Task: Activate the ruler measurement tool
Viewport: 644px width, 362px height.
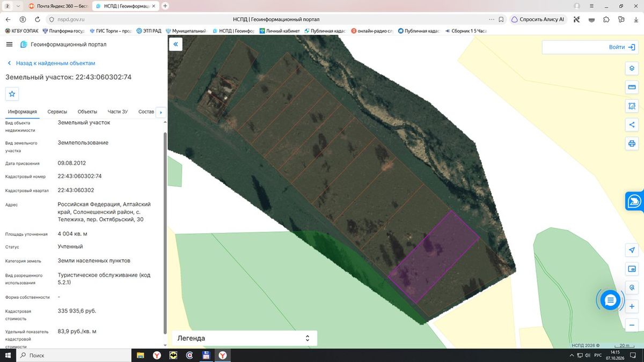Action: point(632,87)
